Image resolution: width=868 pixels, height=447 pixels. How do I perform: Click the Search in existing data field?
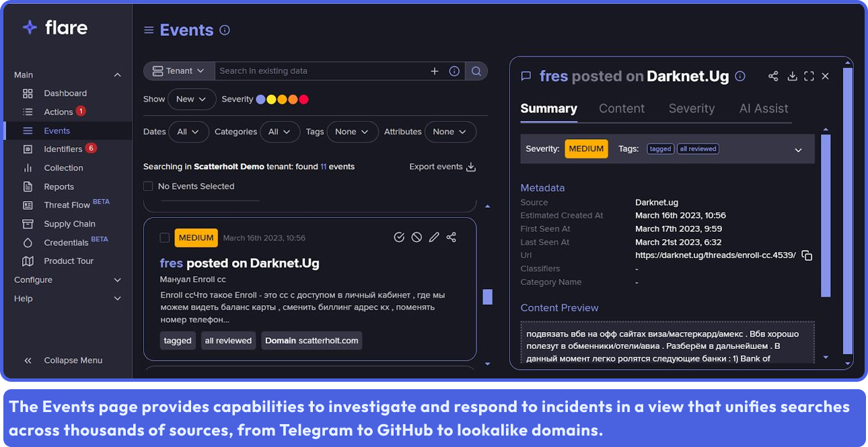click(323, 71)
